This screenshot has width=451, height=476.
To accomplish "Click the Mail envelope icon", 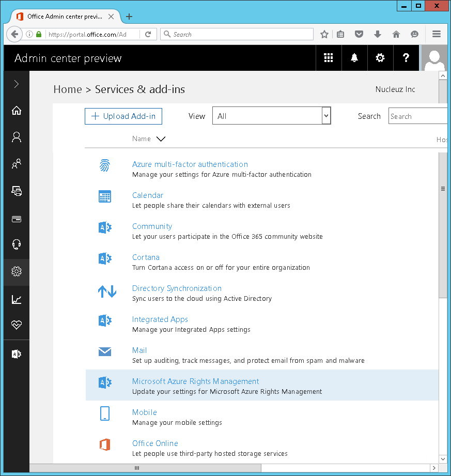I will coord(105,351).
